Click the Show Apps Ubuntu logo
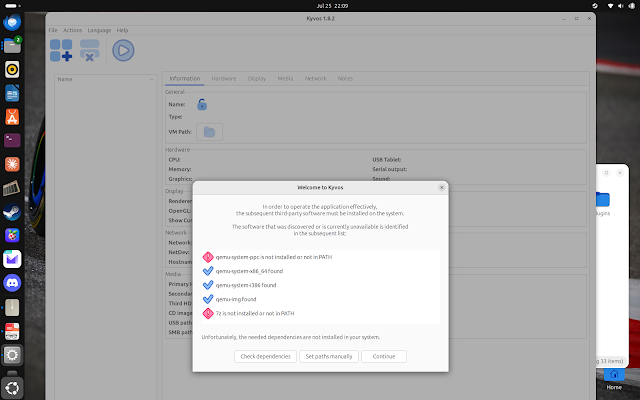This screenshot has width=640, height=400. [12, 388]
